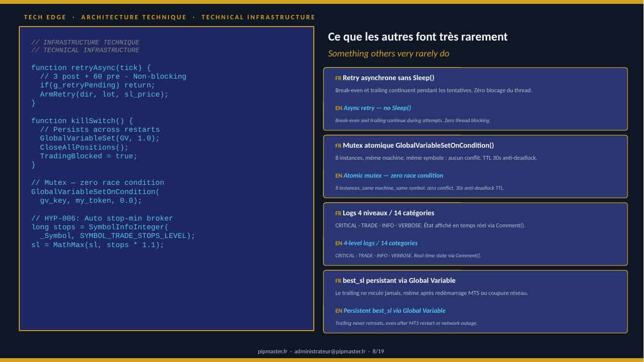This screenshot has width=644, height=362.
Task: Click the FR badge beside Retry asynchrone
Action: (x=338, y=78)
